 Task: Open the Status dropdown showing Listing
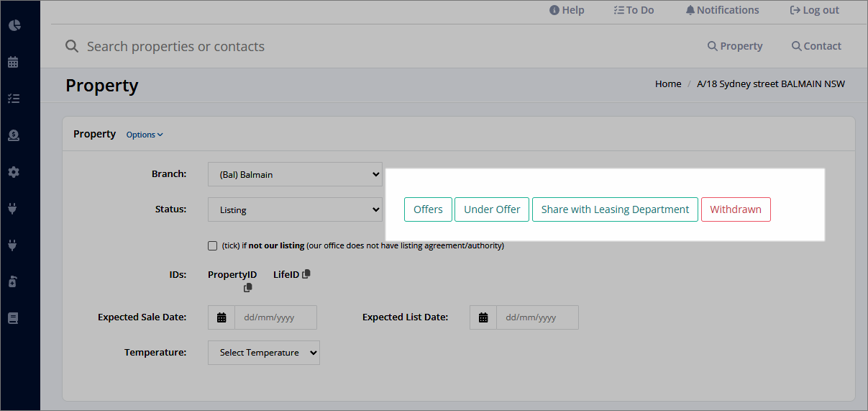295,209
